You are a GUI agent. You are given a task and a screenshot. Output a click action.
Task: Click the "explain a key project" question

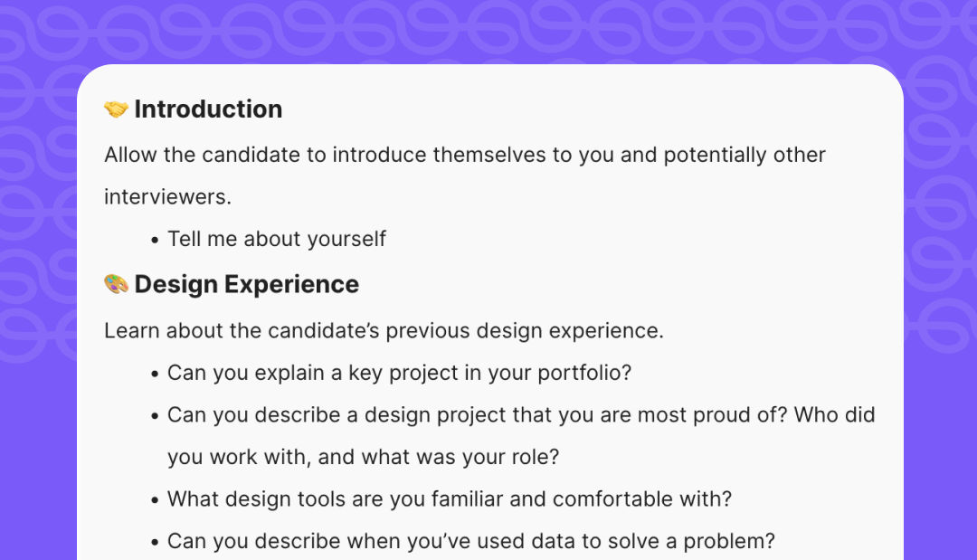tap(398, 373)
